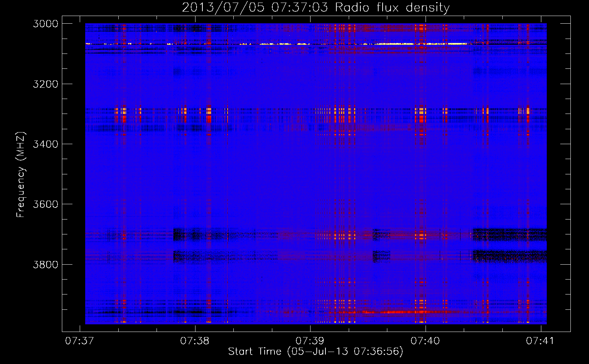Select the 3800 frequency tick label
This screenshot has width=589, height=364.
(46, 264)
